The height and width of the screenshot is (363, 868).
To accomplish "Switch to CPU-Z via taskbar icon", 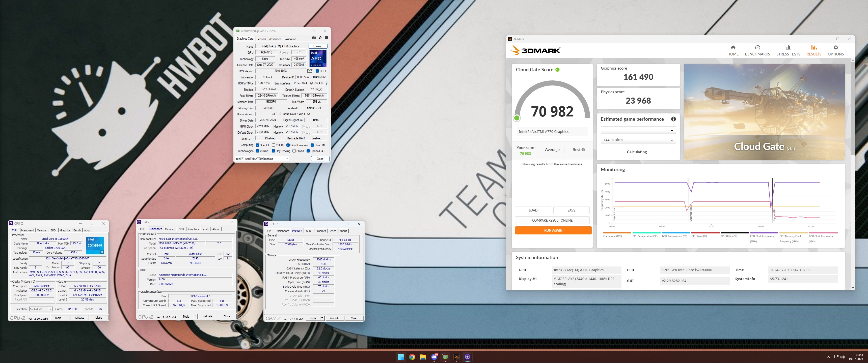I will 467,357.
